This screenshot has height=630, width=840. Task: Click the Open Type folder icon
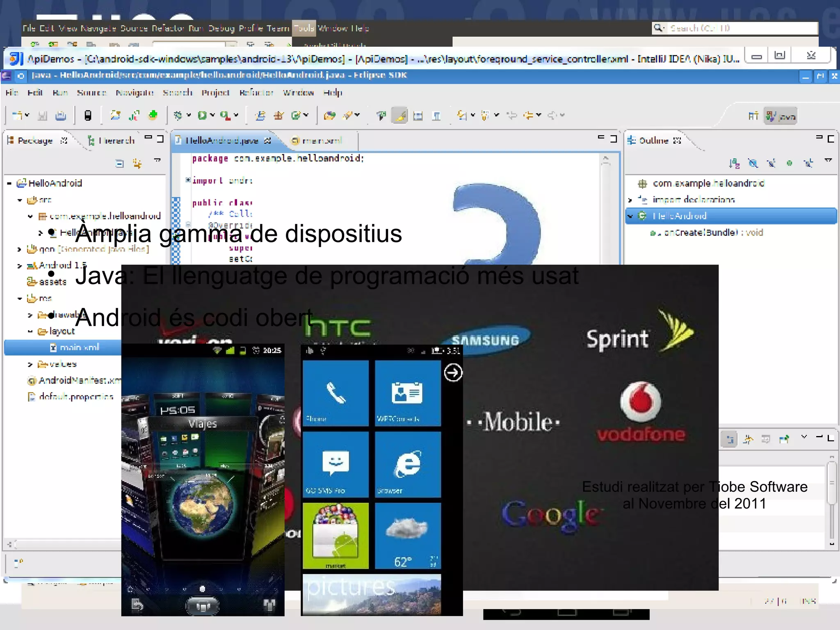(x=329, y=116)
